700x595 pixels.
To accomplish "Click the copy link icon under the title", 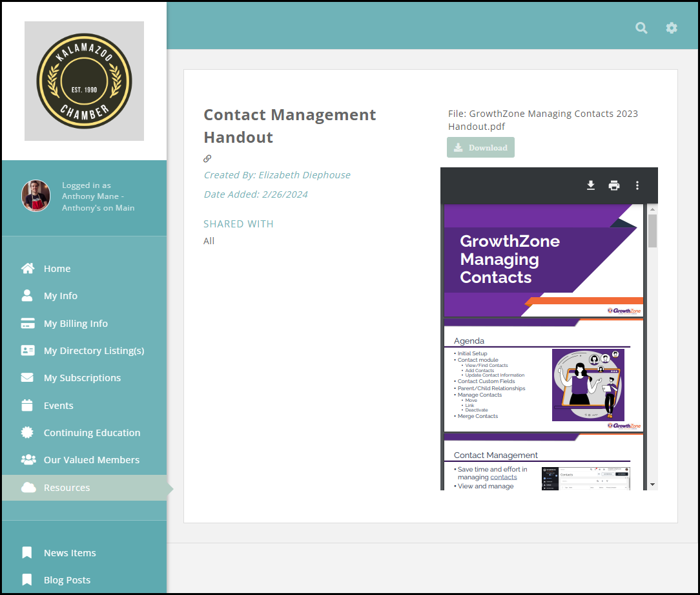I will (x=207, y=158).
